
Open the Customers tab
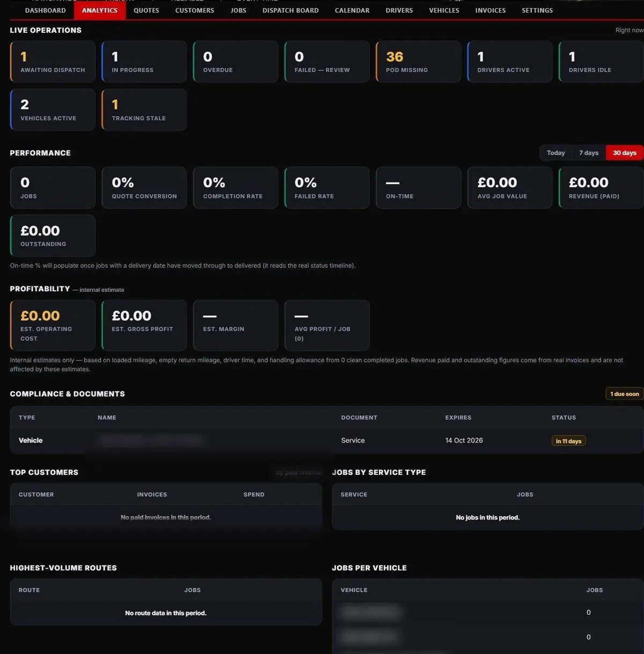click(x=195, y=10)
